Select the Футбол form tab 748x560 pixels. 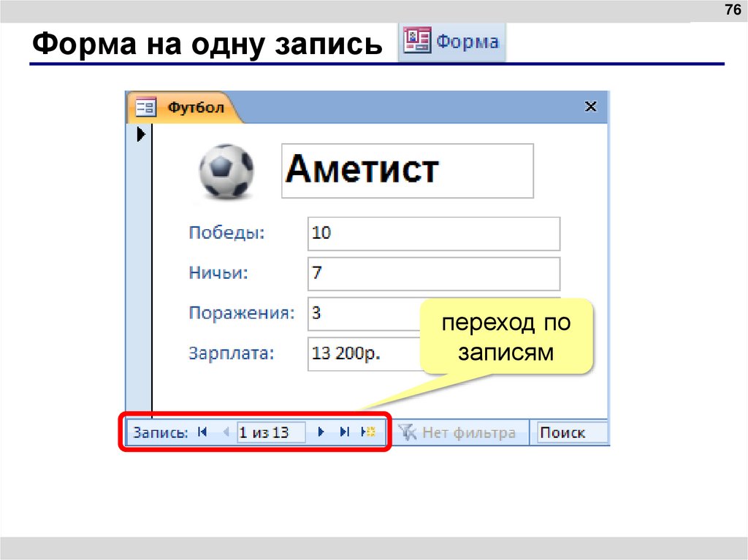(x=195, y=107)
